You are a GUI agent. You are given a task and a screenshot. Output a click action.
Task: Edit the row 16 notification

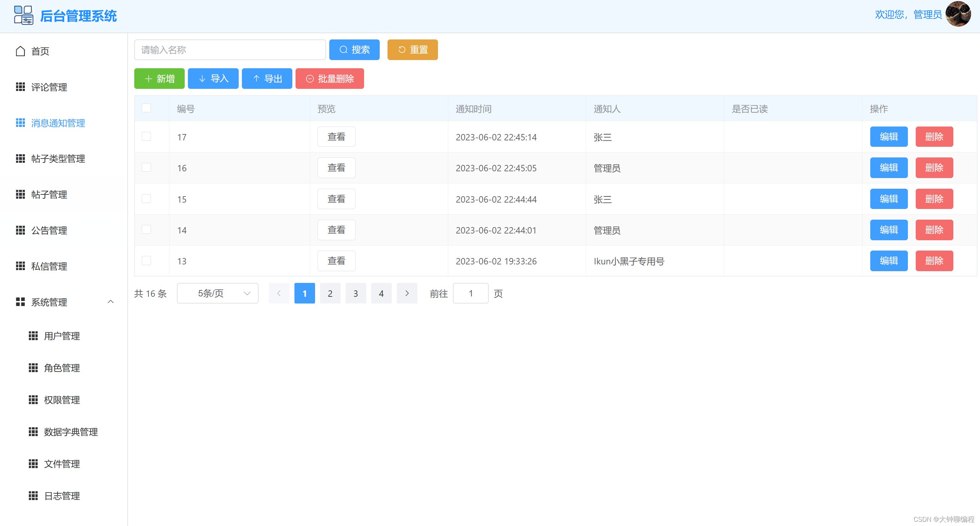point(889,168)
